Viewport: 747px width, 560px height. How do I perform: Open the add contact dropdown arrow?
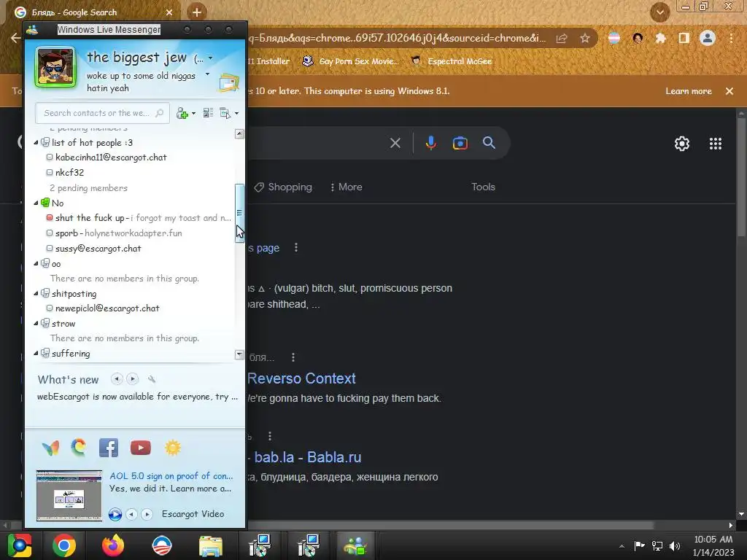coord(193,114)
